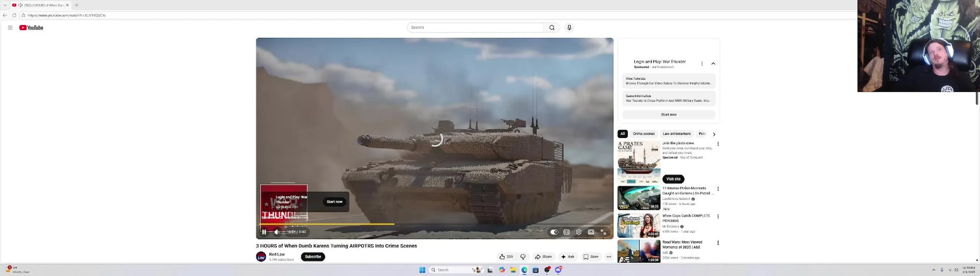Close the YouTube browser tab
Viewport: 980px width, 276px height.
click(x=67, y=5)
